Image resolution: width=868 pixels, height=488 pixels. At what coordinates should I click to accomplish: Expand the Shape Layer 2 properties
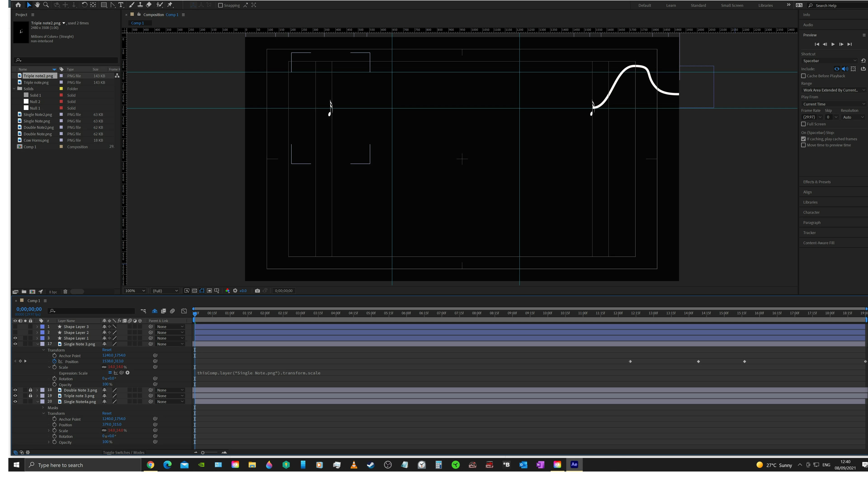click(37, 333)
